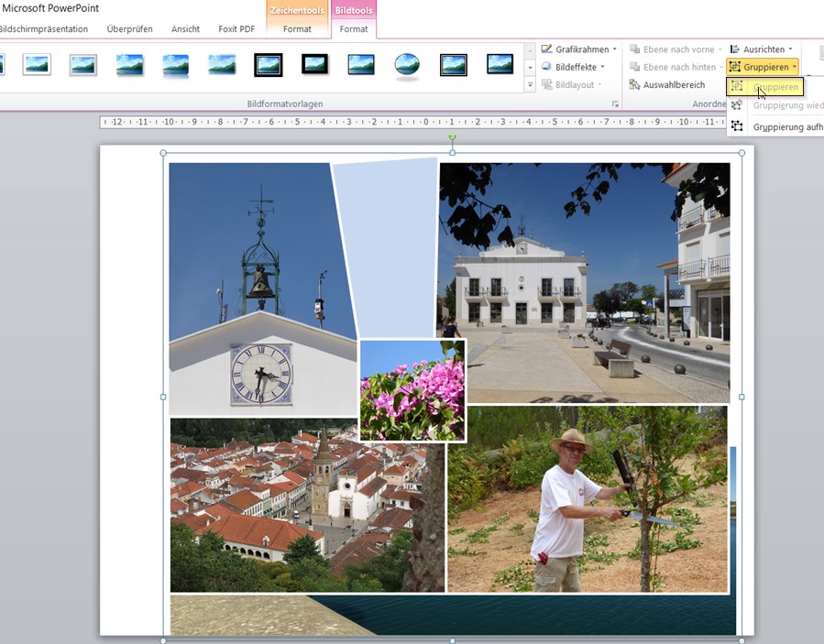
Task: Click Gruppierung aufheben in the menu
Action: [x=786, y=127]
